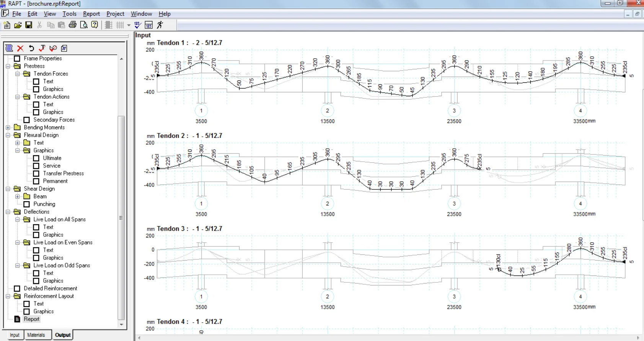Click the grid icon in the toolbar
Image resolution: width=644 pixels, height=341 pixels.
[120, 25]
